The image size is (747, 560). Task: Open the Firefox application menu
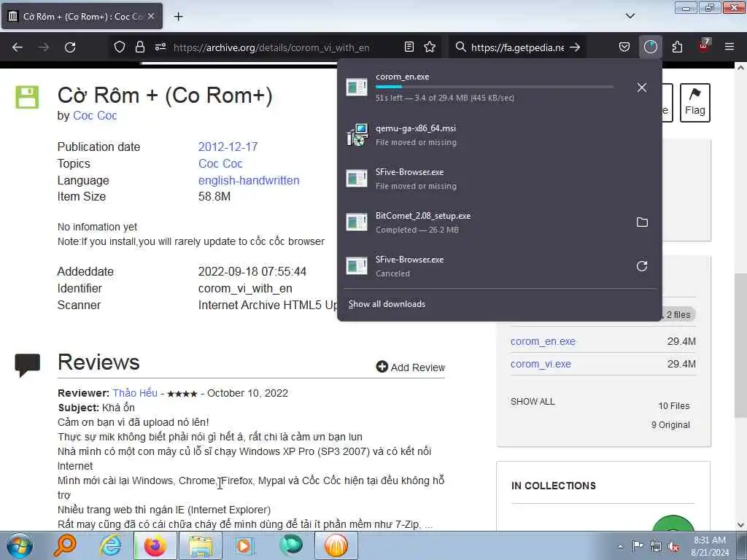(729, 47)
